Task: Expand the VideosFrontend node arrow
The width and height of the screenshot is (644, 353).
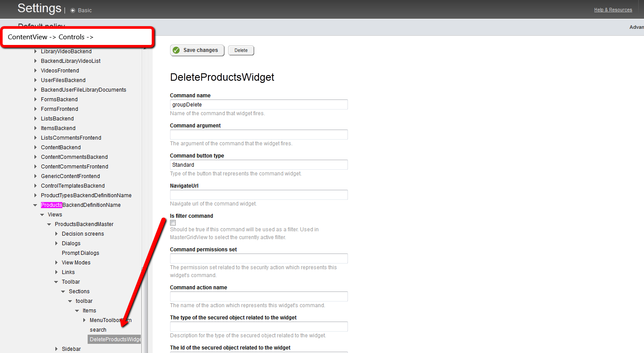Action: 36,71
